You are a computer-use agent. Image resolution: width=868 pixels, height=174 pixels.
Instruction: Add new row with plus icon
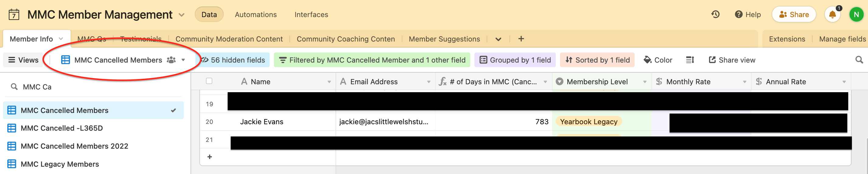[210, 157]
